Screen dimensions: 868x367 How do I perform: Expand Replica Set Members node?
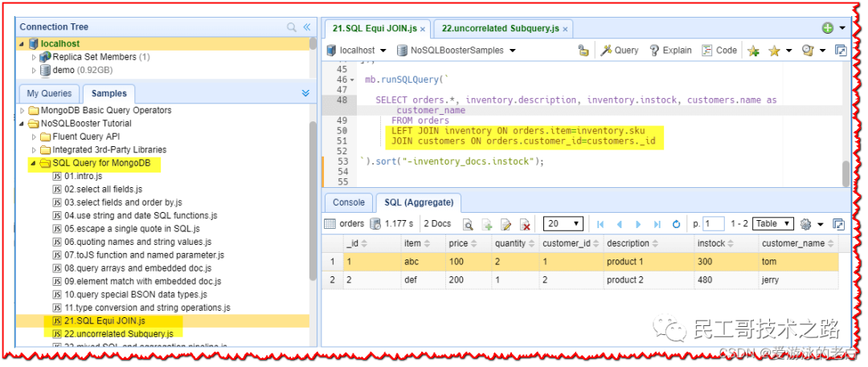[x=34, y=57]
